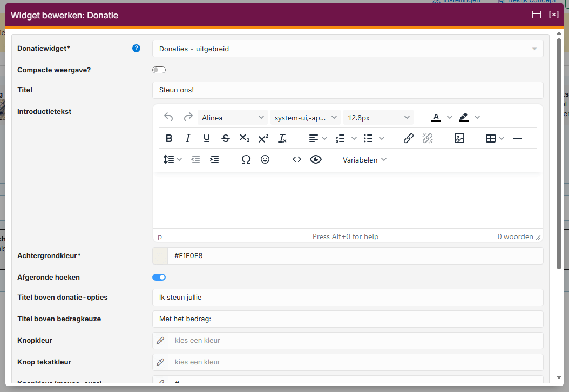569x392 pixels.
Task: Click the strikethrough icon
Action: pos(226,138)
